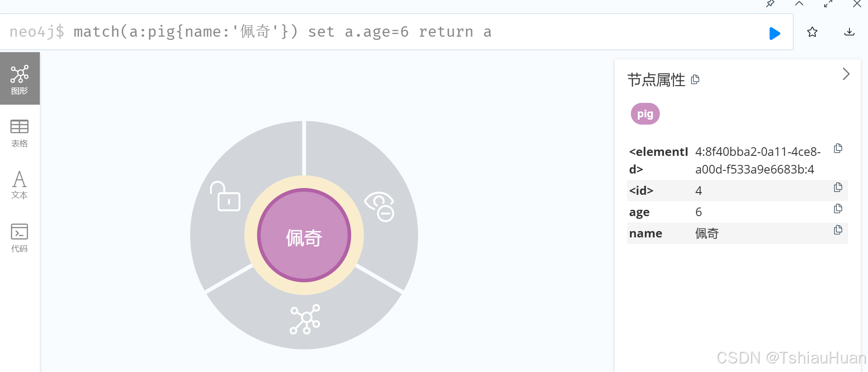Switch to the 表格 table view
This screenshot has width=868, height=372.
tap(19, 134)
